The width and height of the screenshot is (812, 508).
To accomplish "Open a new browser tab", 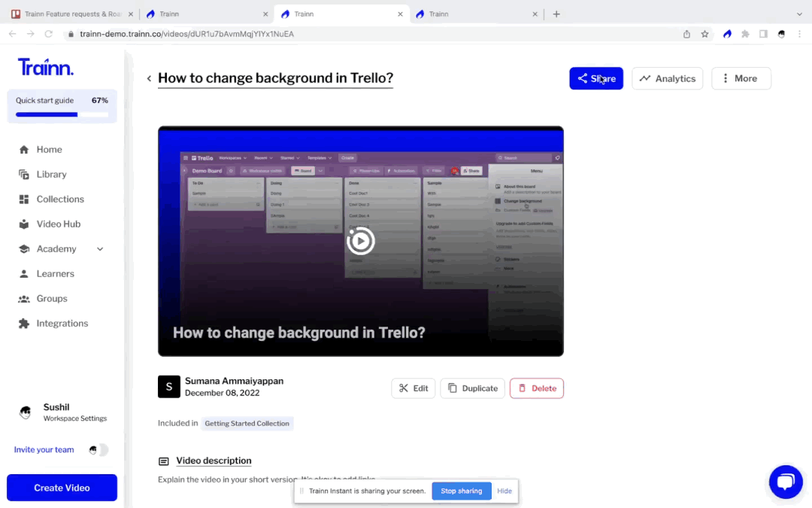I will [556, 14].
